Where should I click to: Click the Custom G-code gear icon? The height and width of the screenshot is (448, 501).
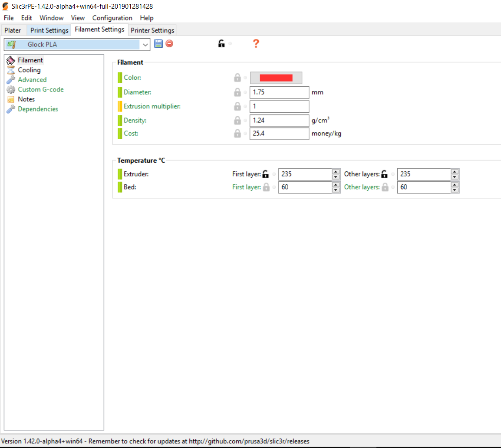tap(11, 90)
